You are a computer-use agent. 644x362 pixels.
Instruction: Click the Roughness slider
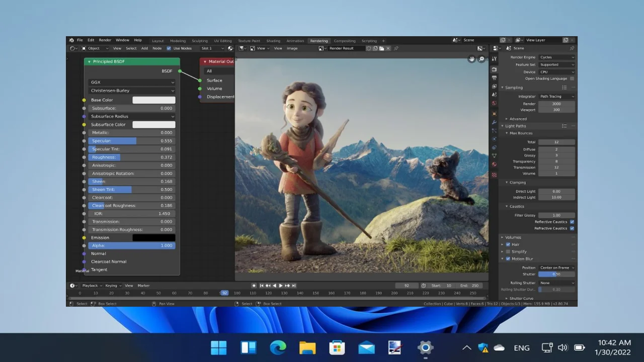132,157
